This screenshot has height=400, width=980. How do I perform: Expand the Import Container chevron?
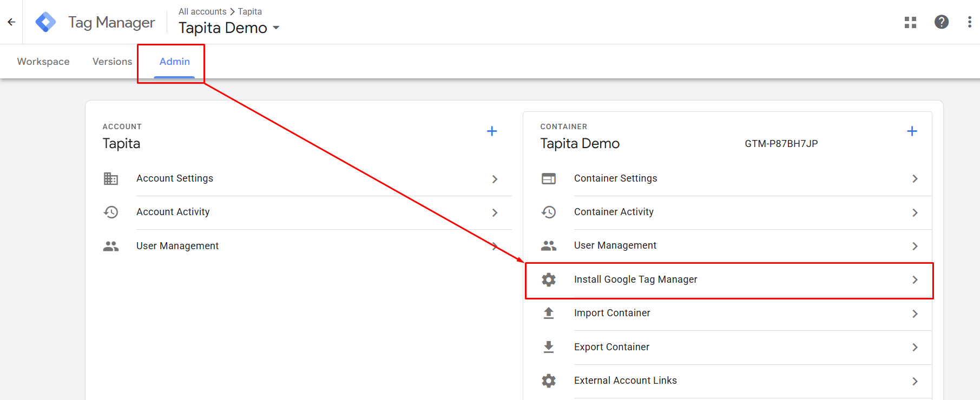[x=915, y=314]
